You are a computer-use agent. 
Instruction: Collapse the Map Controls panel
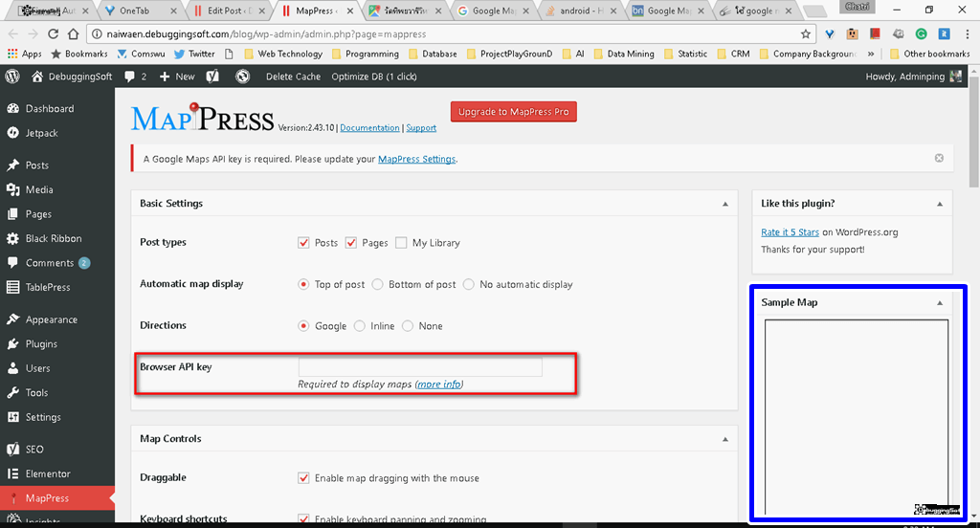pyautogui.click(x=725, y=439)
